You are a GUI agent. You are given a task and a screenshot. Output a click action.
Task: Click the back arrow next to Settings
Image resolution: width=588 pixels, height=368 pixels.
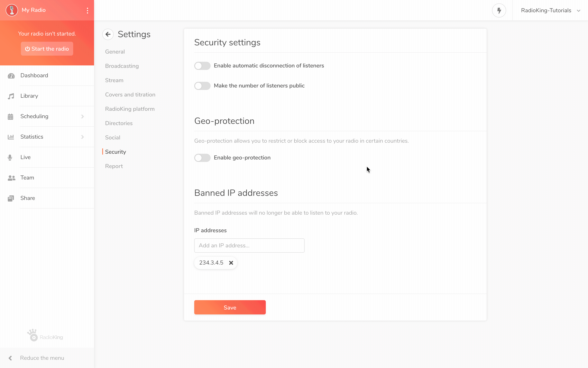pos(108,34)
